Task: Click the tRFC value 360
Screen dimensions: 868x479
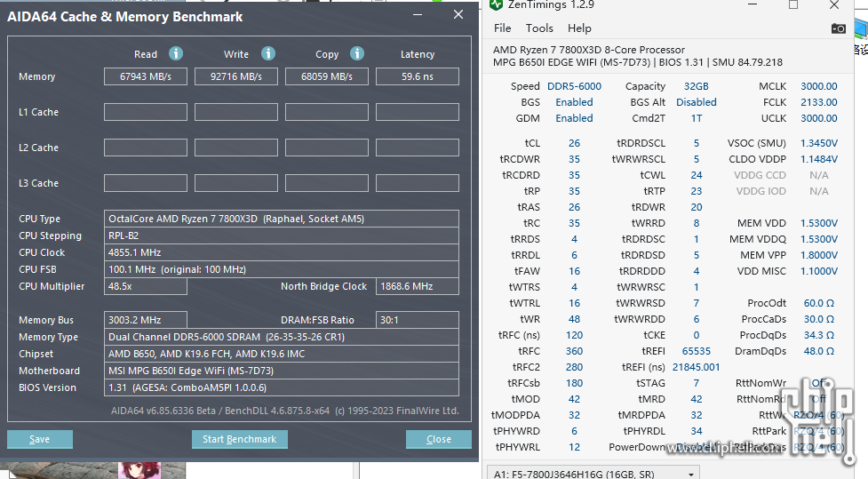Action: pos(574,351)
